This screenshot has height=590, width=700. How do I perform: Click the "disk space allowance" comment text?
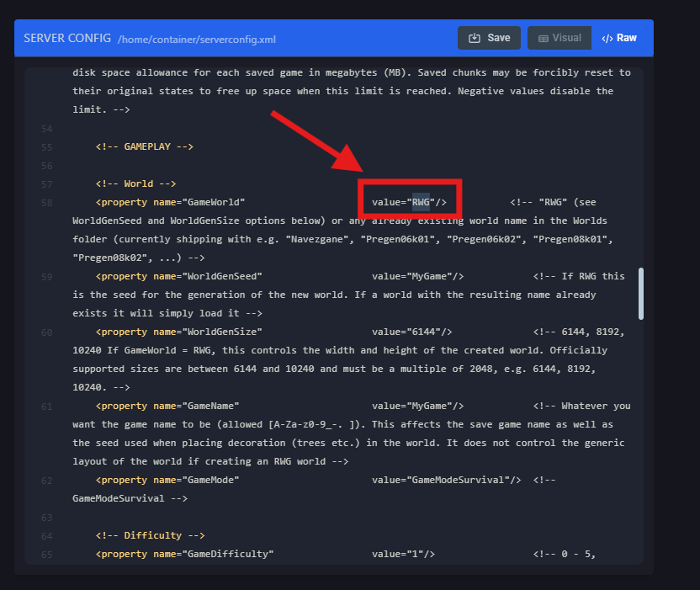tap(130, 72)
